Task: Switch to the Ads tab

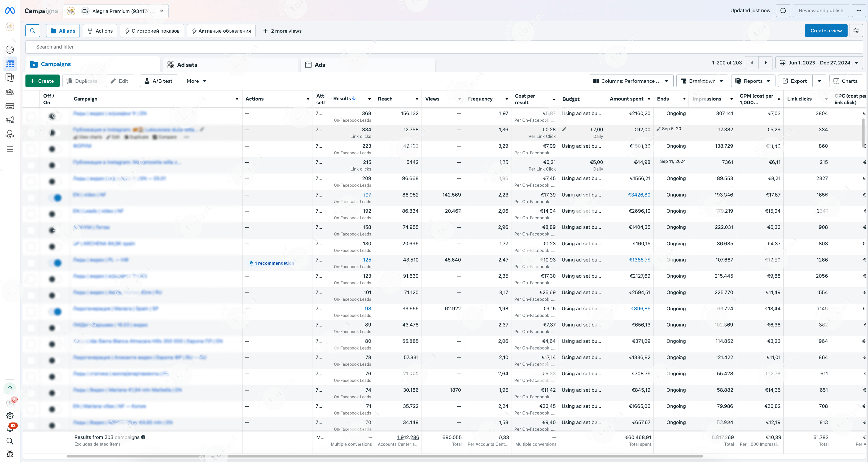Action: [319, 65]
